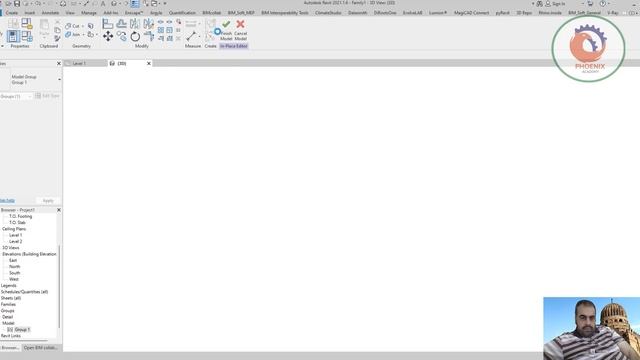
Task: Click the Paste icon in Clipboard panel
Action: (x=44, y=25)
